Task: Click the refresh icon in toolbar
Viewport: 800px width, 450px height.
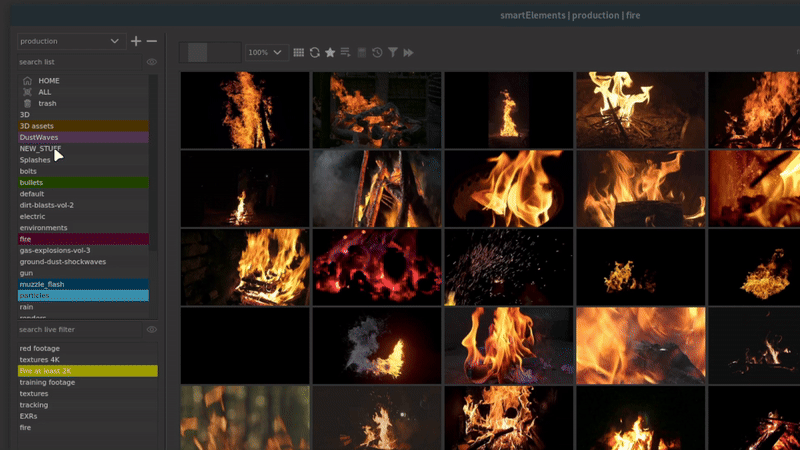Action: tap(314, 53)
